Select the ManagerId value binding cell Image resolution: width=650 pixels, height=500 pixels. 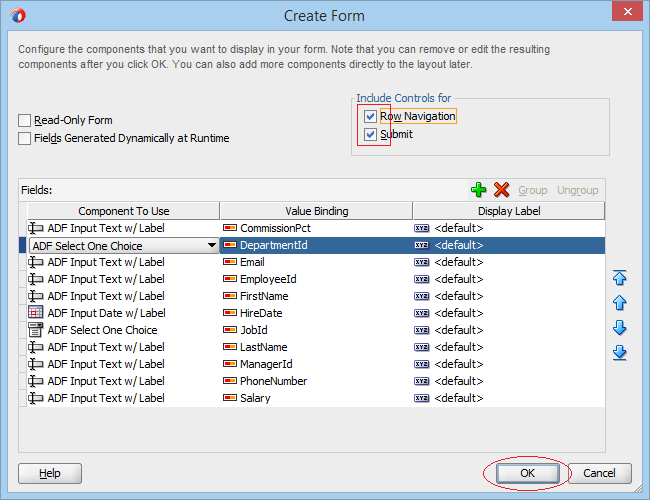pos(316,364)
